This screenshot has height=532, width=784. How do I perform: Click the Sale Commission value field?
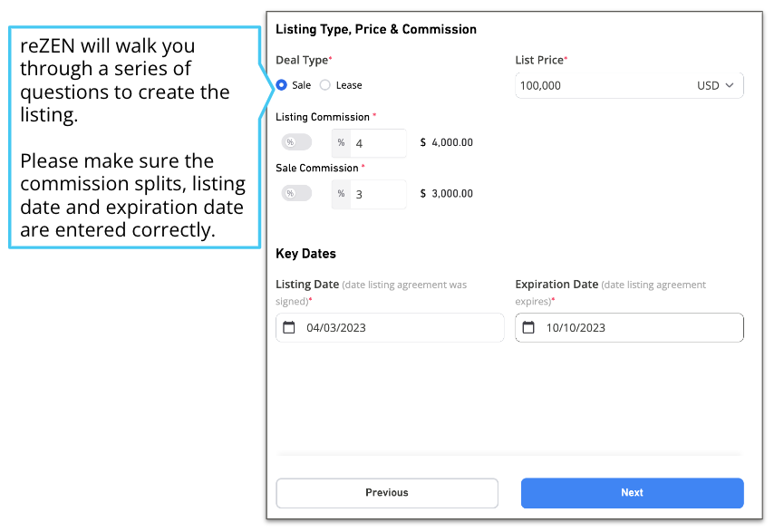tap(378, 195)
